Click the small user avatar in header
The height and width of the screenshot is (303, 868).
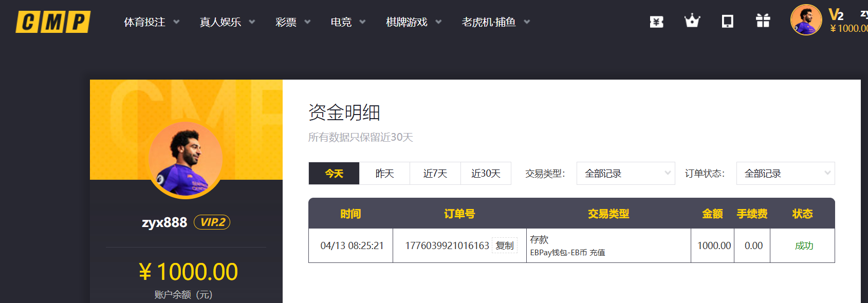point(805,20)
